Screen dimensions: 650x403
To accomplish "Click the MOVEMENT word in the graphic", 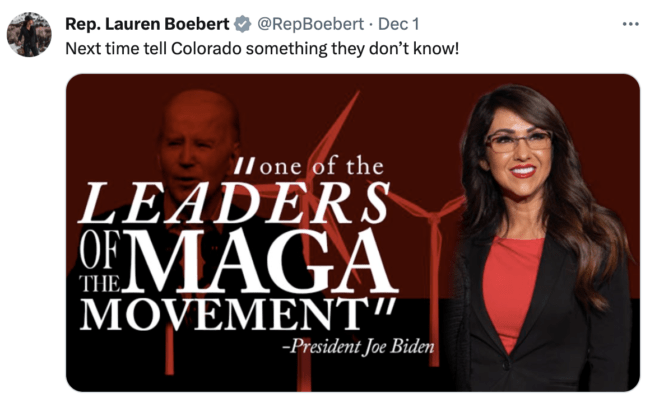I will pyautogui.click(x=225, y=314).
